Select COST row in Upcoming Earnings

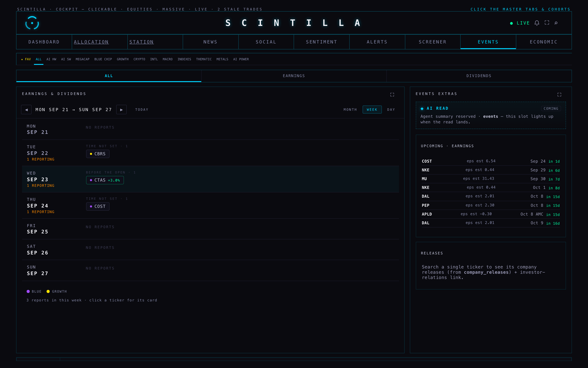[491, 161]
